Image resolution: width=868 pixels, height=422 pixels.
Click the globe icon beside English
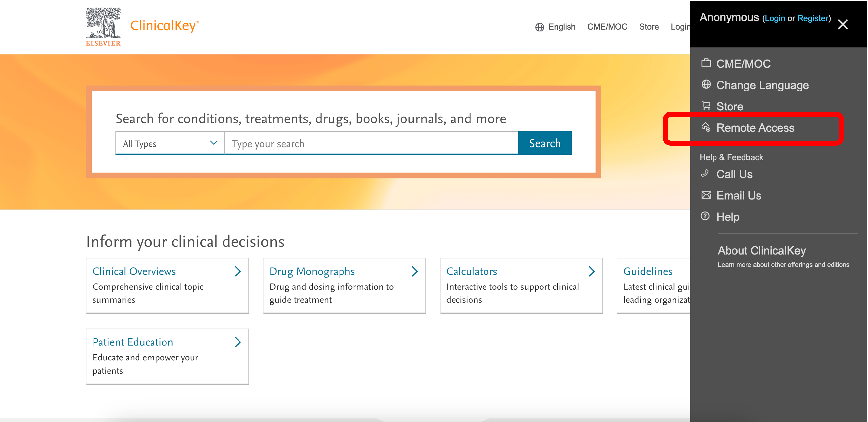(x=540, y=27)
